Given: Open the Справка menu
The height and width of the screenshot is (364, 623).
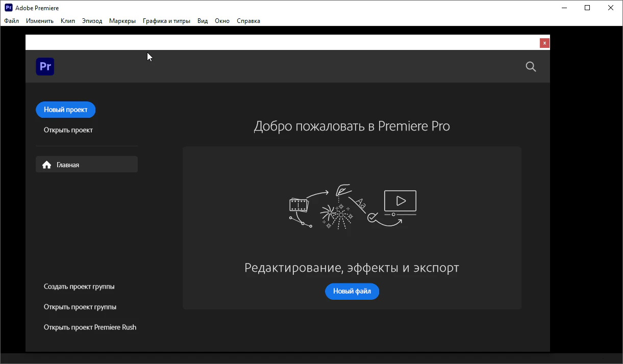Looking at the screenshot, I should coord(248,21).
